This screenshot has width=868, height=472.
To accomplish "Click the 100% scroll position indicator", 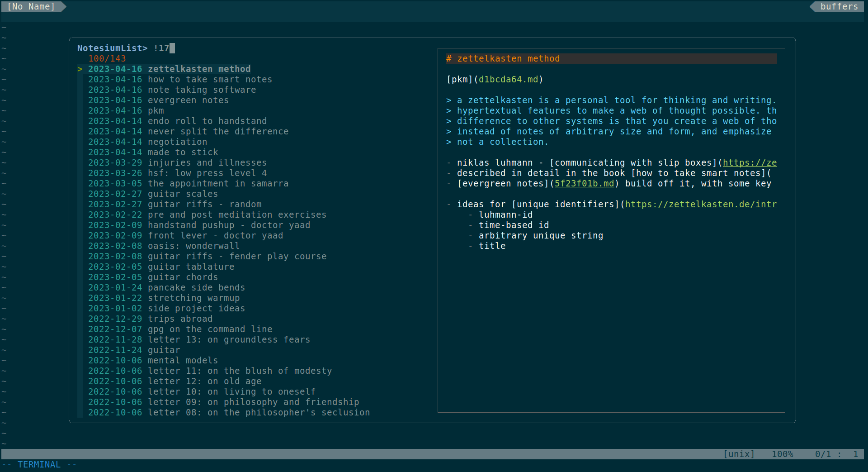I will pos(783,454).
